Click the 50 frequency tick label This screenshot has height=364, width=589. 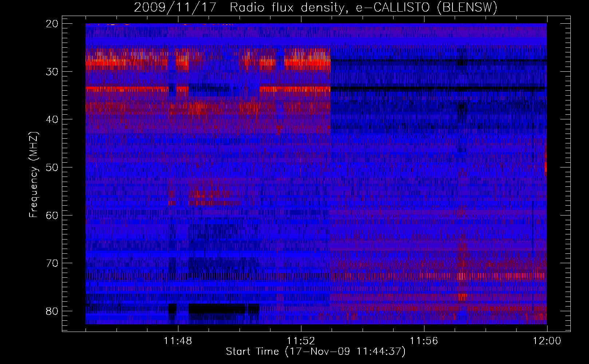[x=52, y=167]
